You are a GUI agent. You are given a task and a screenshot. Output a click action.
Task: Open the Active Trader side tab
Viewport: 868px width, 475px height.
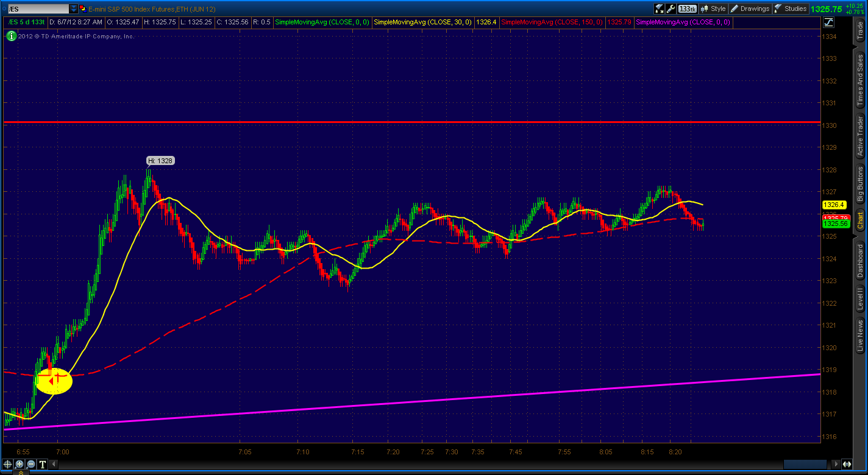click(860, 136)
